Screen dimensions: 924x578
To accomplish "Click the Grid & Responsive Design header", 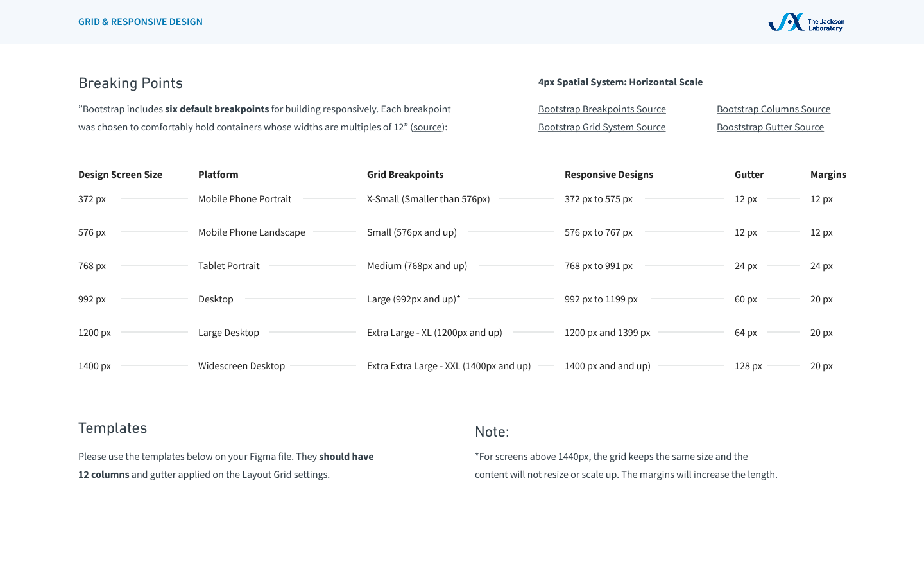I will (x=141, y=22).
